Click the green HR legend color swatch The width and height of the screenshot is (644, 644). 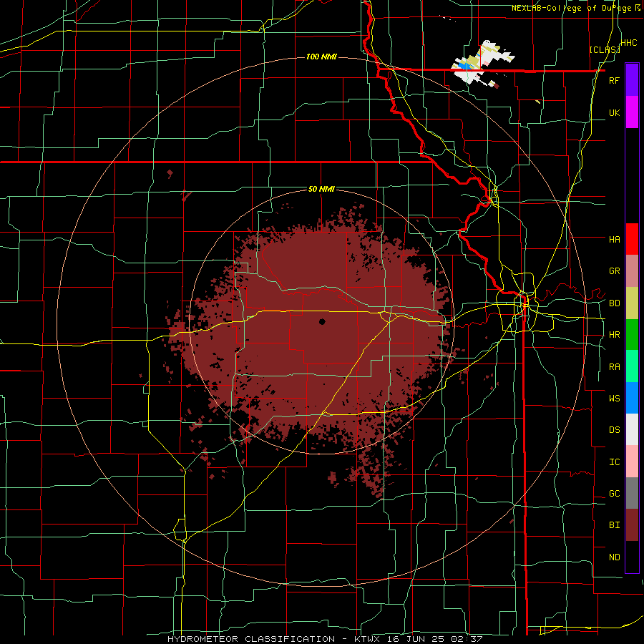tap(632, 335)
